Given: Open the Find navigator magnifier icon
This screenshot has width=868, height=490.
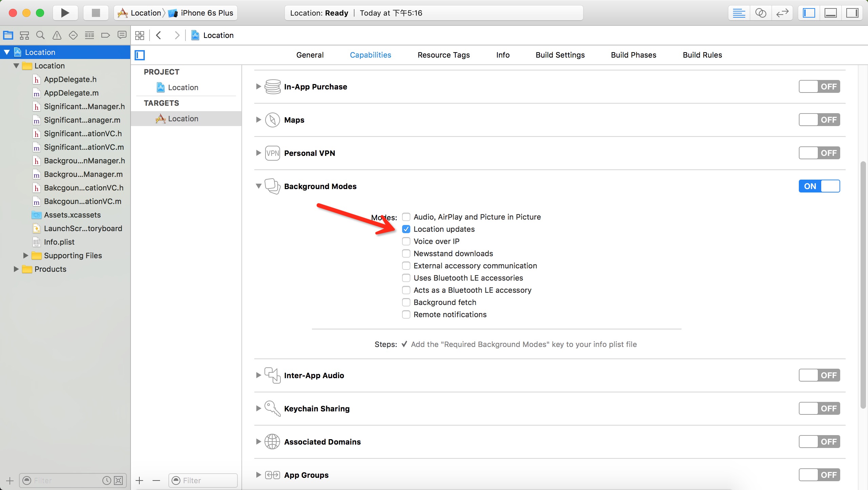Looking at the screenshot, I should point(40,35).
